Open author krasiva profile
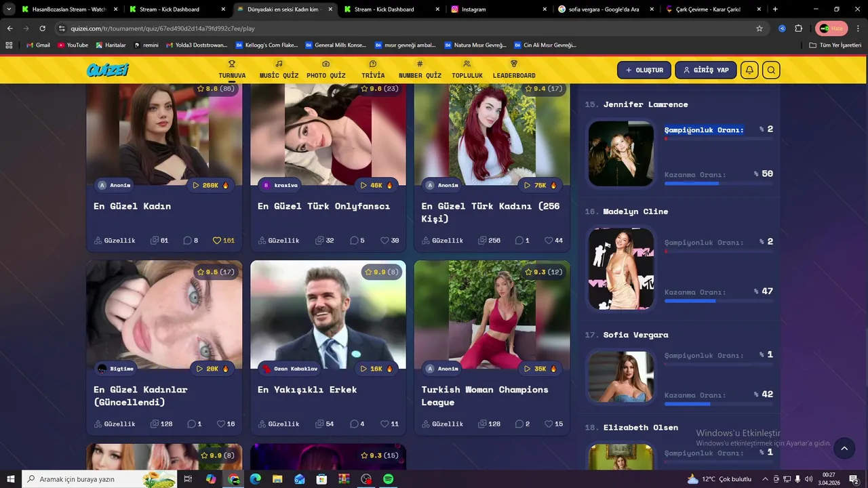Viewport: 868px width, 488px height. [280, 185]
